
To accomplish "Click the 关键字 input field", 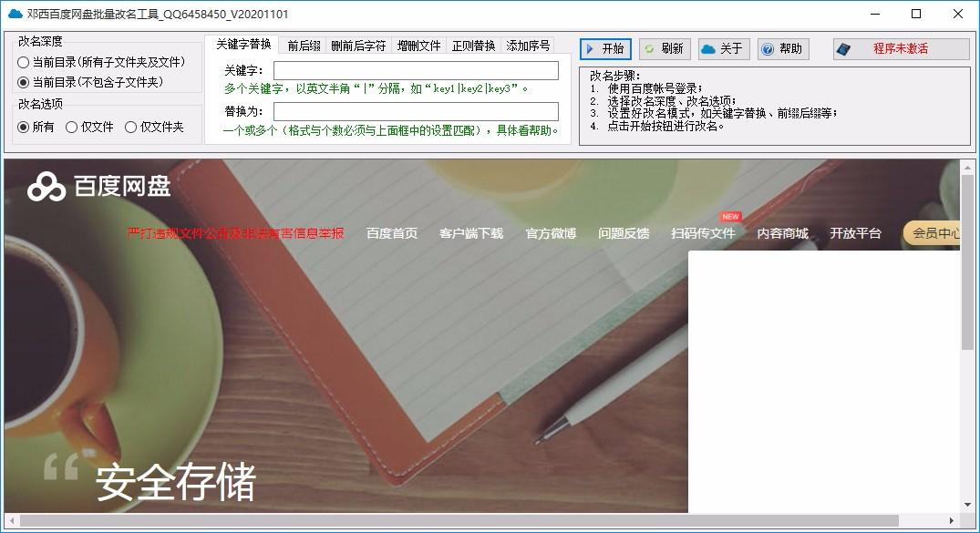I will (x=416, y=71).
